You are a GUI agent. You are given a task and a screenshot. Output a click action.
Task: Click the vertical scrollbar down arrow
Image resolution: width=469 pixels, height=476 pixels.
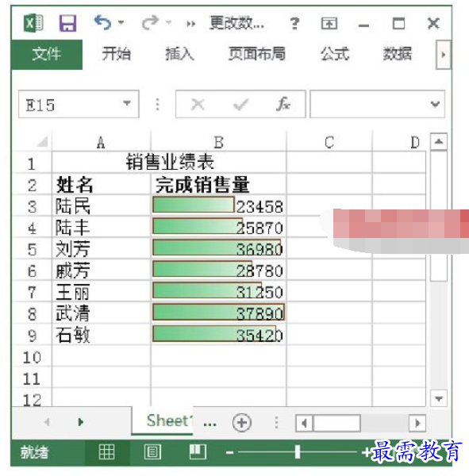(439, 398)
